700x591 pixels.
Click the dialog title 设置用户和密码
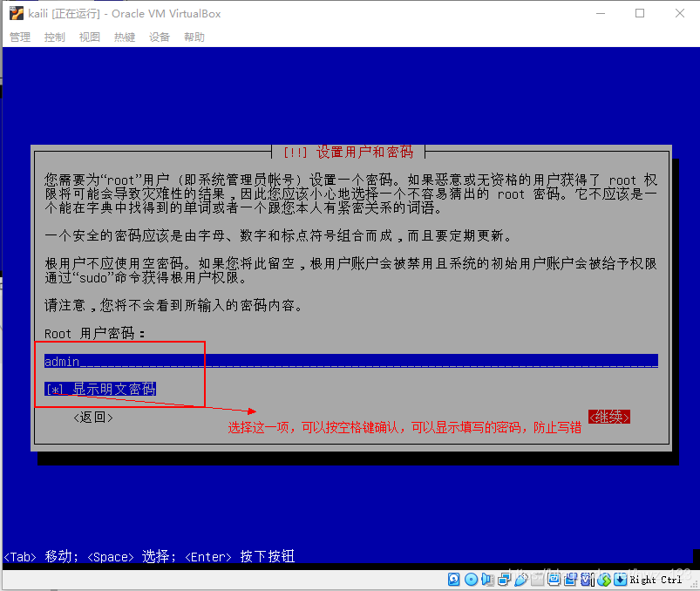364,152
